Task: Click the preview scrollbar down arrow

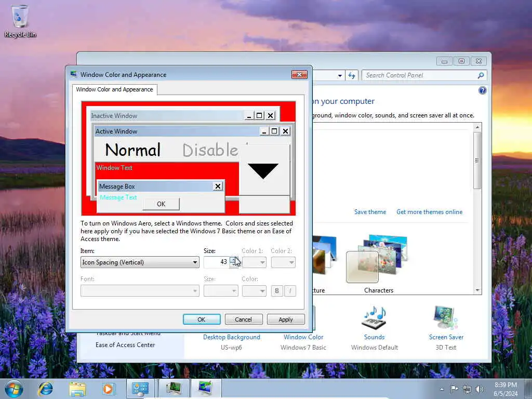Action: click(x=264, y=170)
